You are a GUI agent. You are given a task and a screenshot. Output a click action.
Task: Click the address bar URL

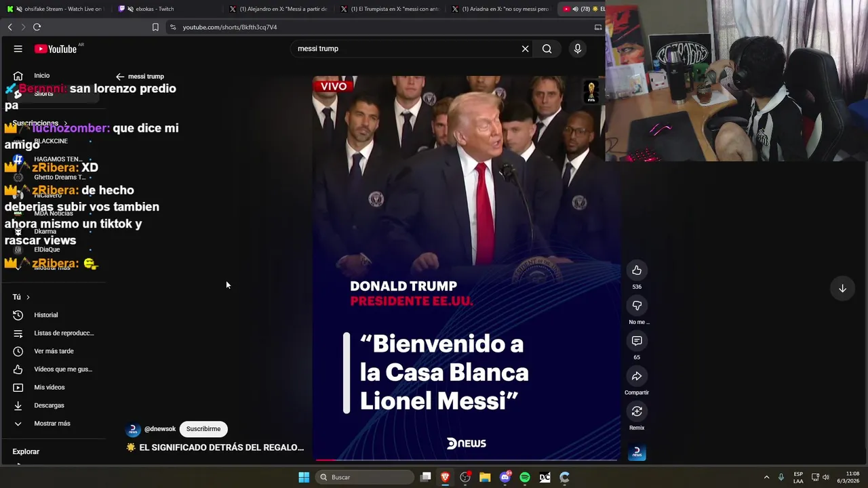click(x=230, y=27)
